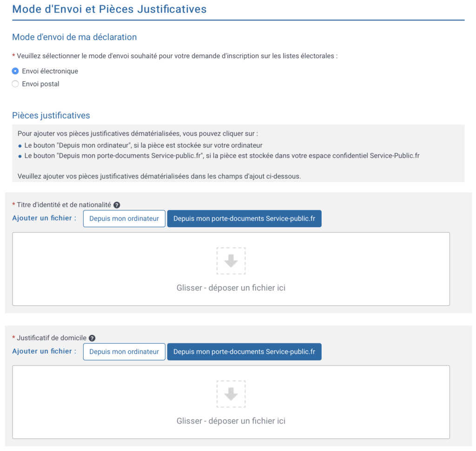Open porte-documents Service-public.fr for Justificatif de domicile
Viewport: 476px width, 451px height.
click(x=244, y=352)
